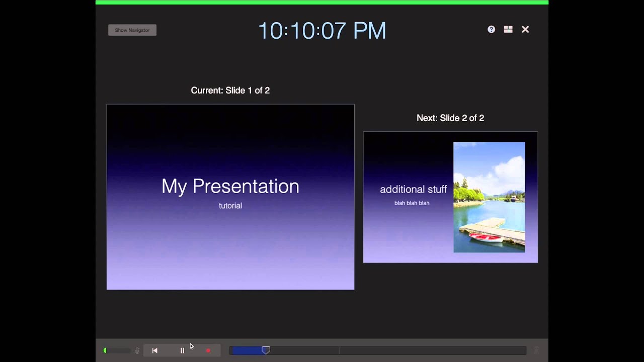Pause the slideshow recording
The image size is (644, 362).
coord(182,350)
